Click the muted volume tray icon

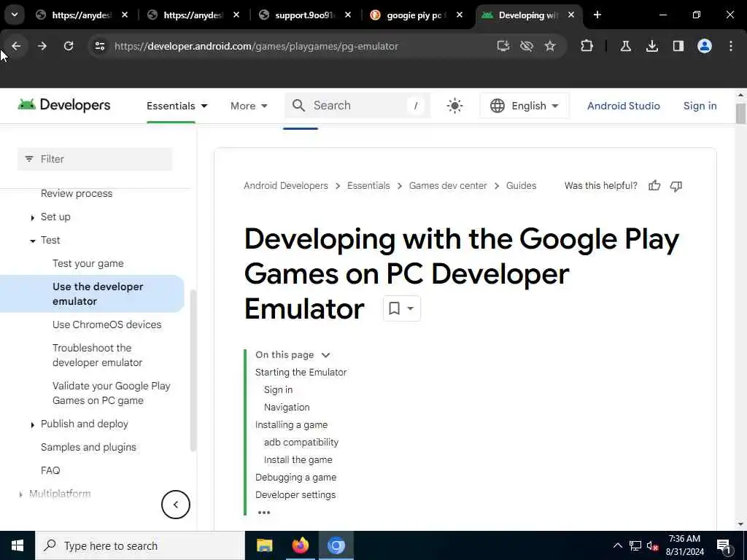click(652, 546)
